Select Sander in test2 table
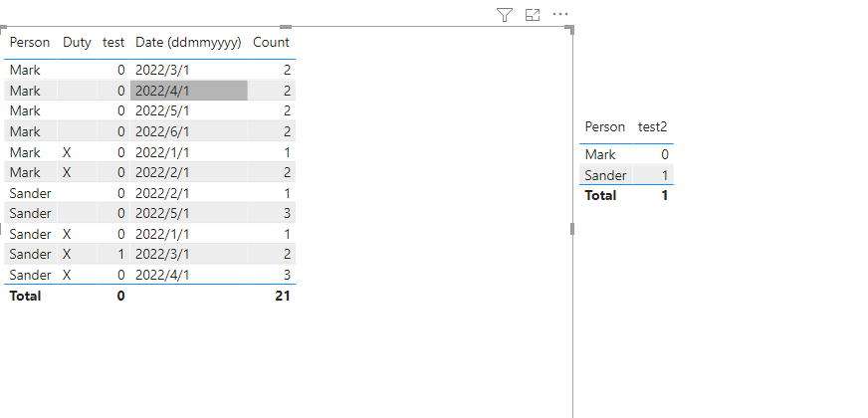The width and height of the screenshot is (868, 418). [605, 175]
